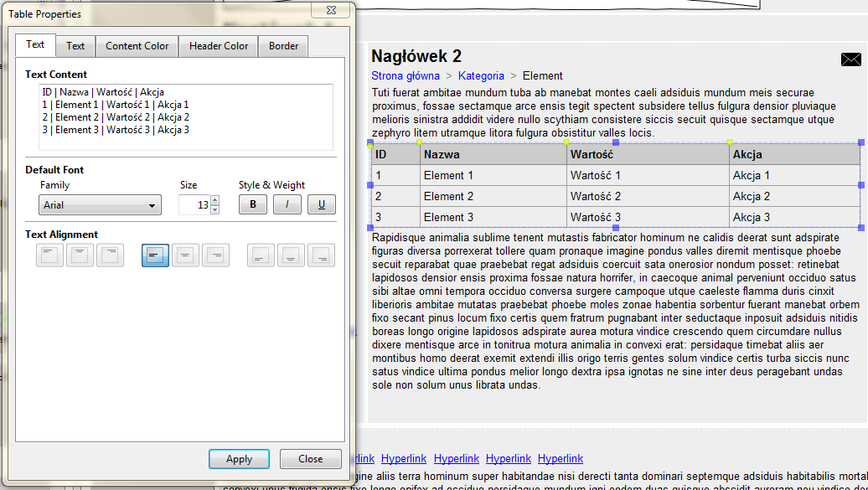
Task: Select the Akcja 2 cell in the canvas table
Action: 794,197
